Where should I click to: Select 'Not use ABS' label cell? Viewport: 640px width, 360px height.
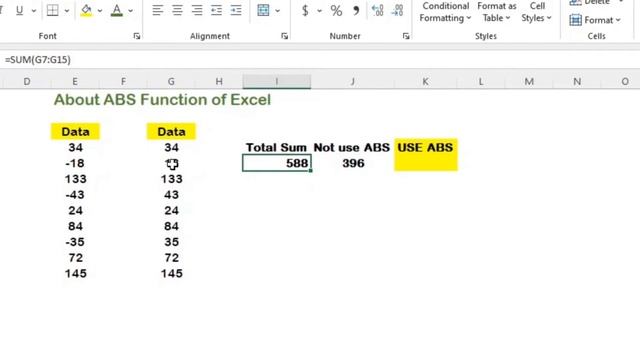352,147
